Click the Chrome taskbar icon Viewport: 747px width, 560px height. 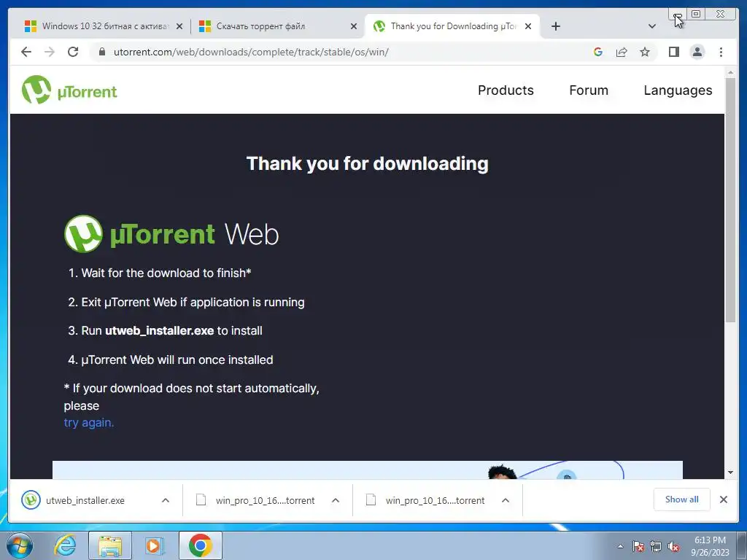200,545
